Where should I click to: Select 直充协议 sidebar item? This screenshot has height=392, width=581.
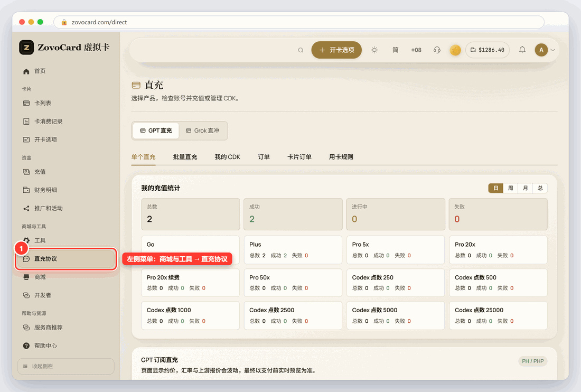tap(65, 259)
